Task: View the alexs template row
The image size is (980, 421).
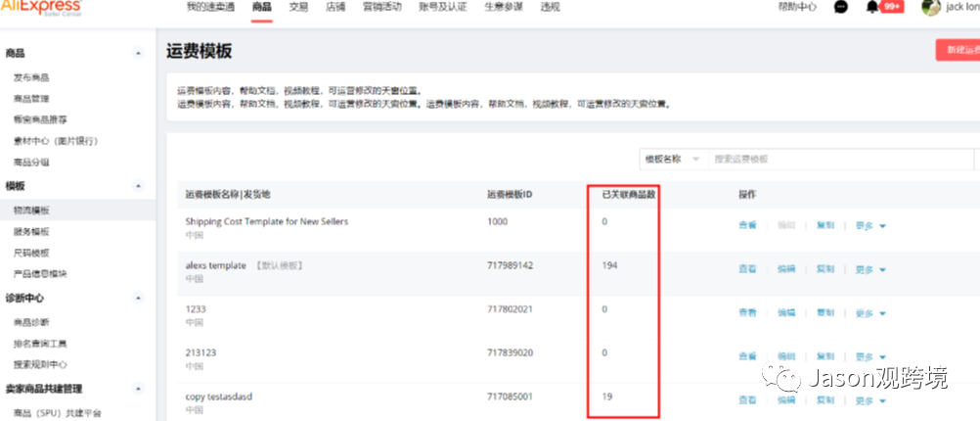Action: point(747,269)
